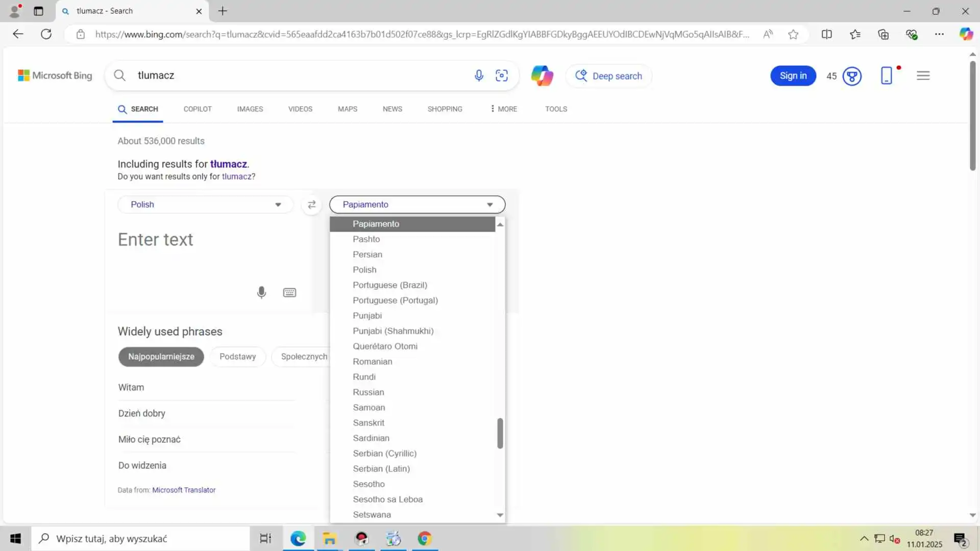980x551 pixels.
Task: Select the Podstawy phrase category
Action: [x=237, y=357]
